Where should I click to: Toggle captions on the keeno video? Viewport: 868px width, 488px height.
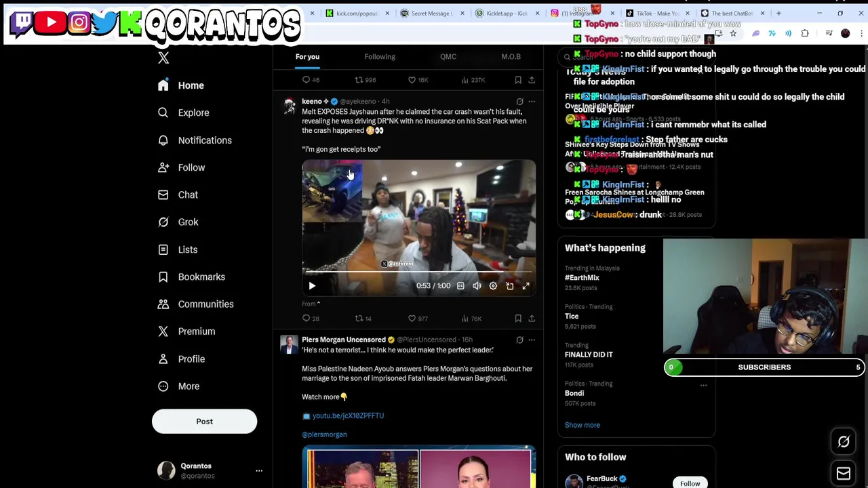click(460, 286)
